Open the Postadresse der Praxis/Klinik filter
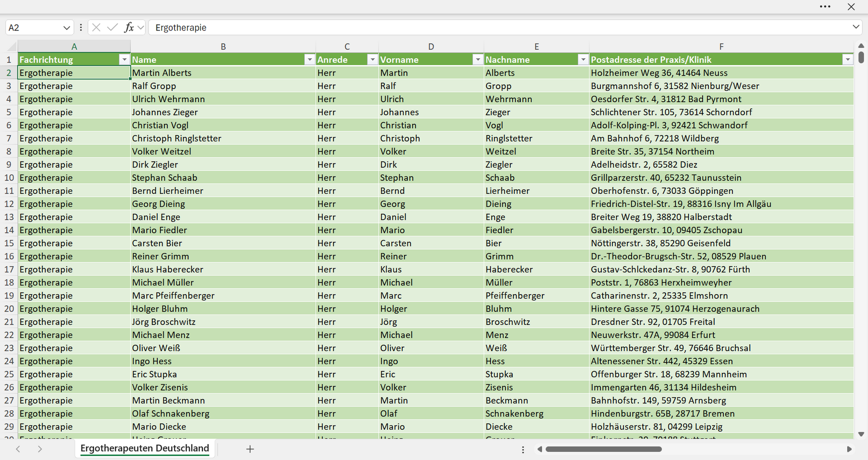This screenshot has height=460, width=868. coord(848,59)
